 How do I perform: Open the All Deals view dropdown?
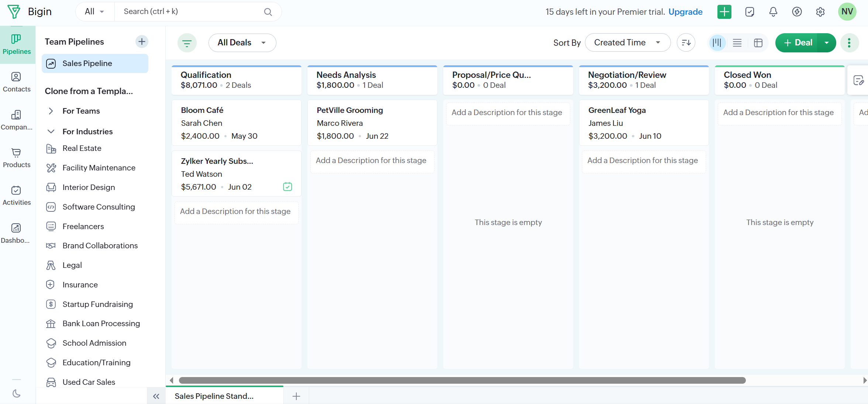coord(242,43)
